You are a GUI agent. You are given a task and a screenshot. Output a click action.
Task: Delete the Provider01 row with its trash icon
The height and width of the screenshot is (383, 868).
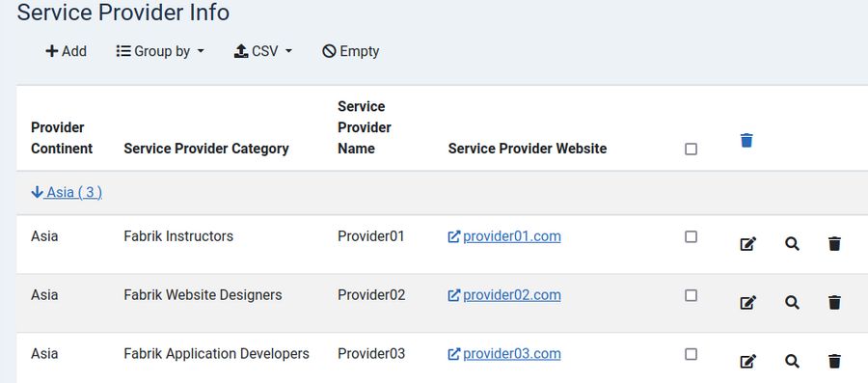[x=834, y=243]
